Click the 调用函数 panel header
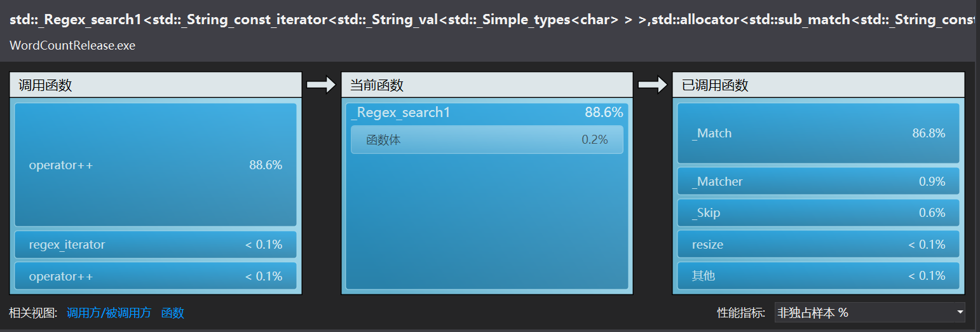The image size is (980, 332). 156,85
